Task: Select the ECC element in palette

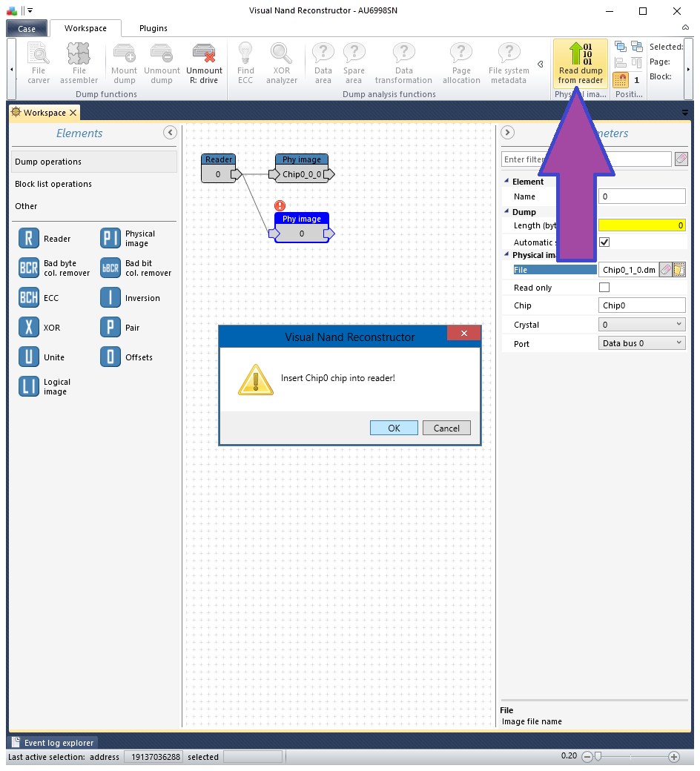Action: pyautogui.click(x=39, y=298)
